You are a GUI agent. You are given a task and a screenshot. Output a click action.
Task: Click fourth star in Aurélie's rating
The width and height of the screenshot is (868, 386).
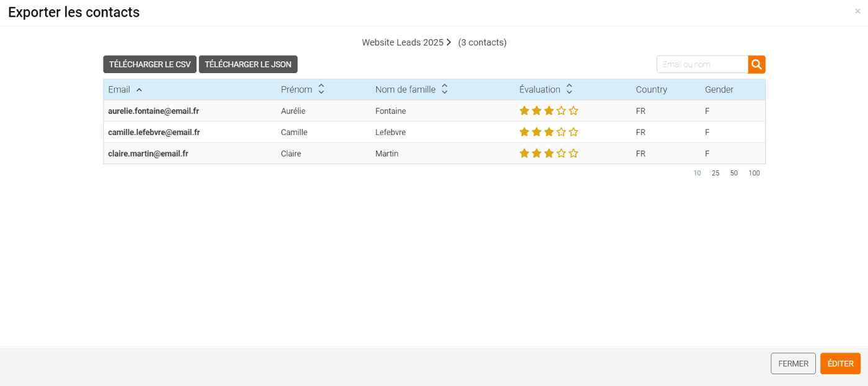(x=561, y=111)
